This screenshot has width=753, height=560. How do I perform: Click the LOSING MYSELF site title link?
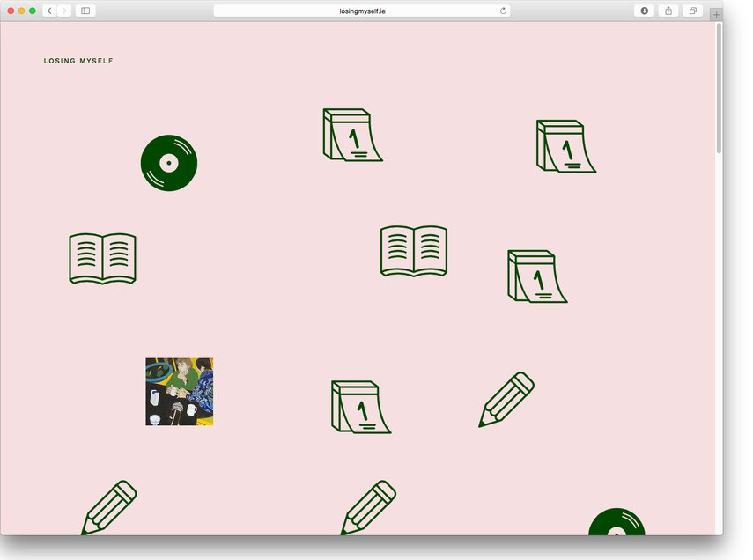point(78,62)
